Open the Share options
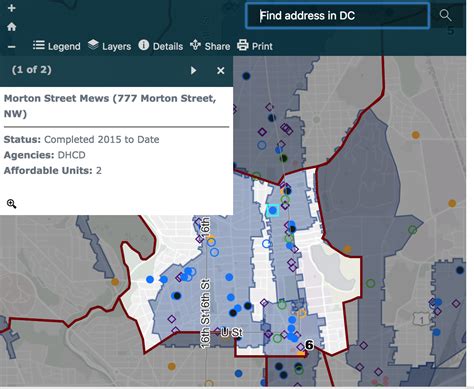 pos(210,45)
